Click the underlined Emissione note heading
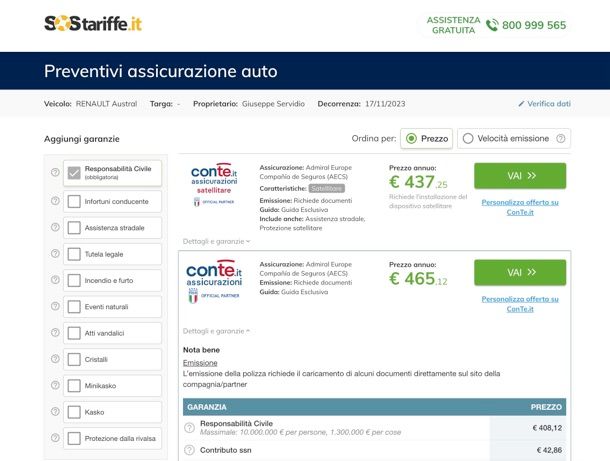 coord(200,363)
